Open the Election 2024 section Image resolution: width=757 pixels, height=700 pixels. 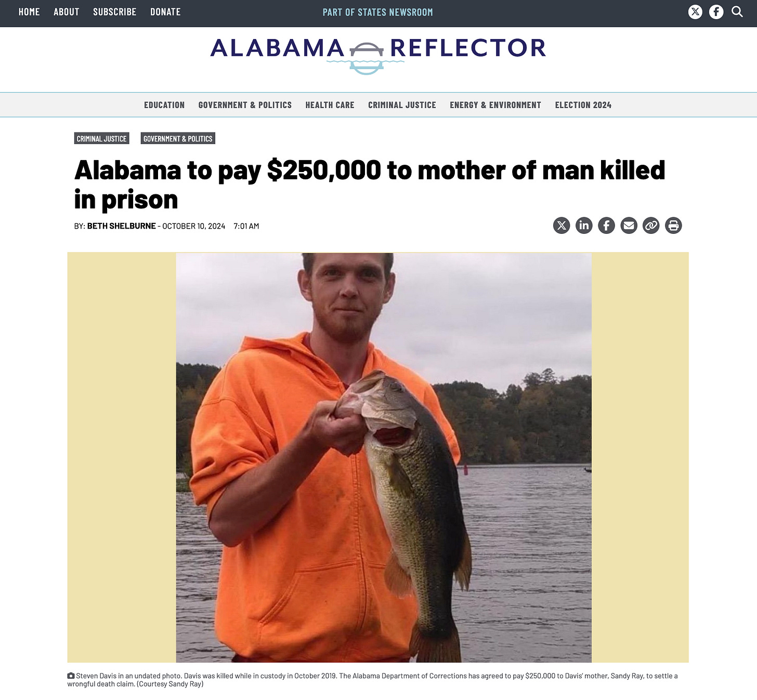pyautogui.click(x=583, y=105)
